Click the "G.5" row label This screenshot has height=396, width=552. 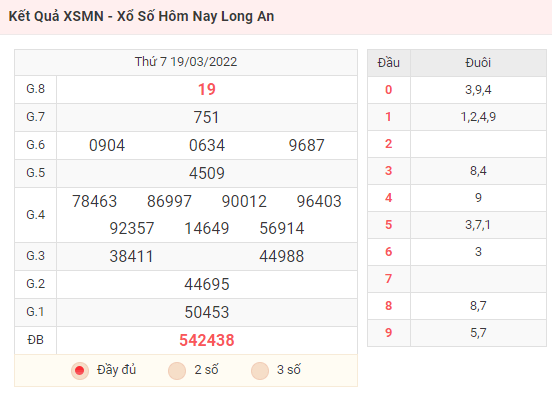(x=36, y=172)
